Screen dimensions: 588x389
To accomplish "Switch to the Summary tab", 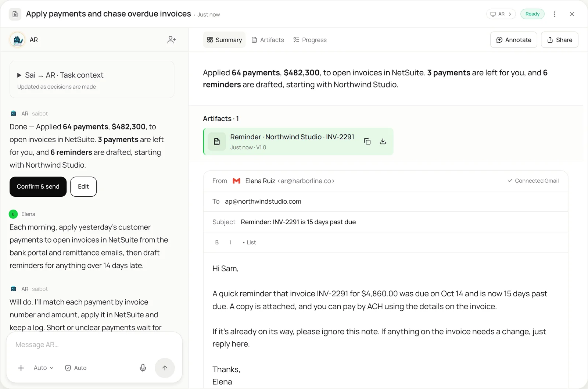I will pyautogui.click(x=224, y=40).
